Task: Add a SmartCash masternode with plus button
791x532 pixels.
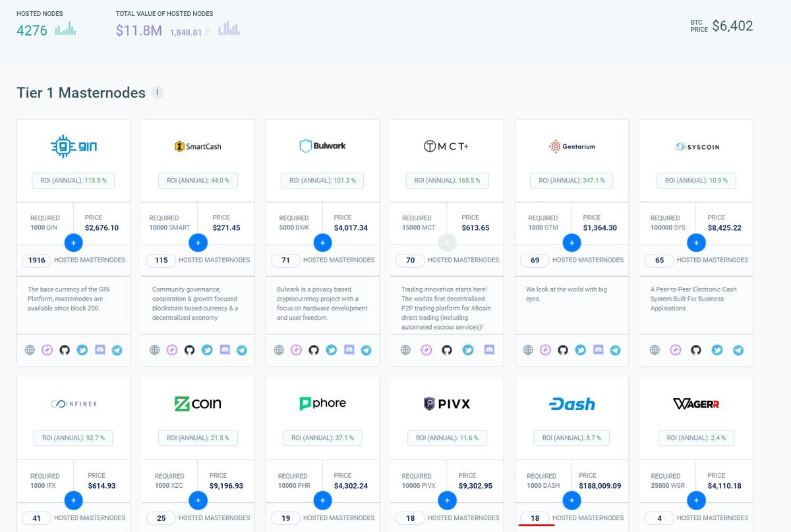Action: (198, 243)
